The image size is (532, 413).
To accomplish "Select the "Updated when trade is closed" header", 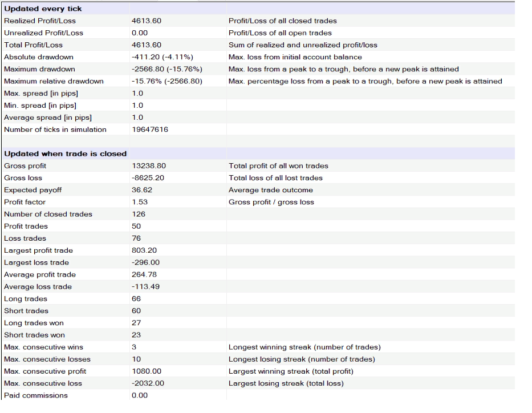I will 65,153.
